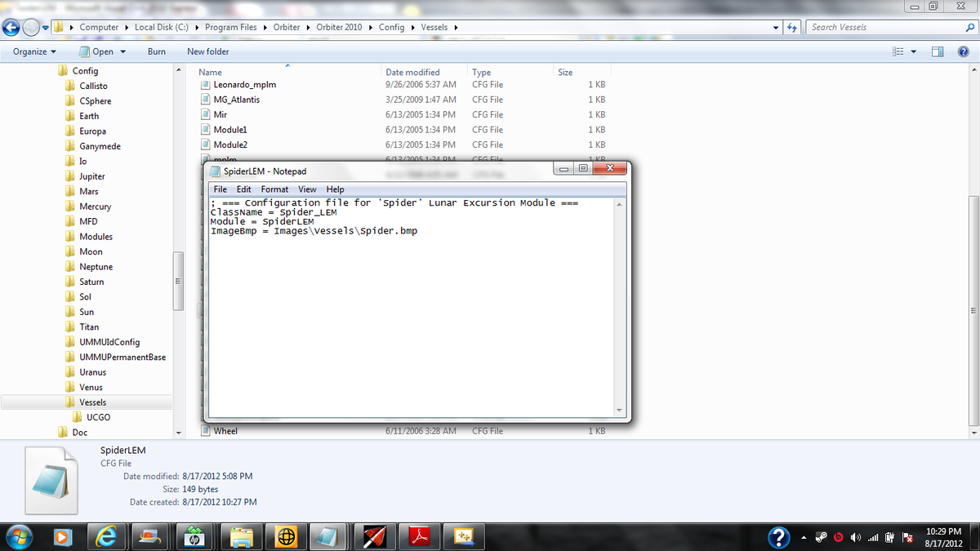
Task: Select Titan folder in tree
Action: [89, 327]
